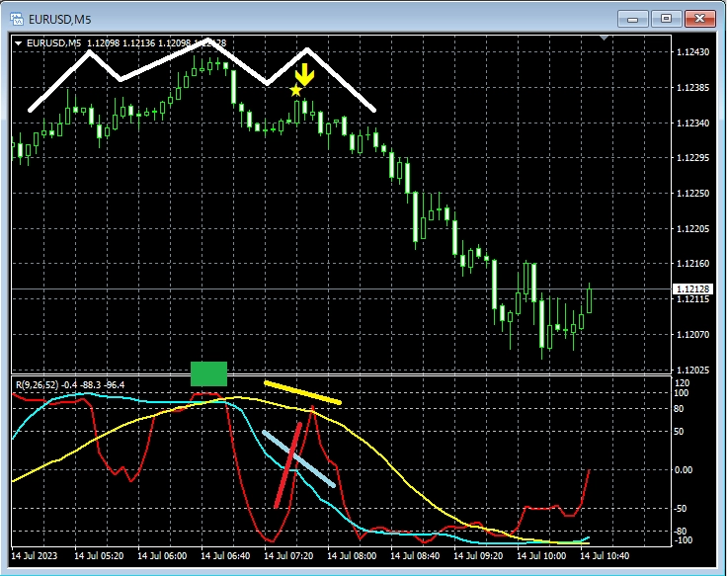
Task: Minimize the EURUSD,M5 chart window
Action: point(634,17)
